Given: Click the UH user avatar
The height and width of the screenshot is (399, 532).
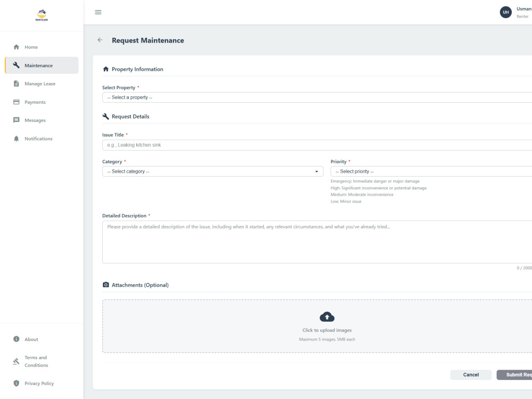Looking at the screenshot, I should [505, 12].
